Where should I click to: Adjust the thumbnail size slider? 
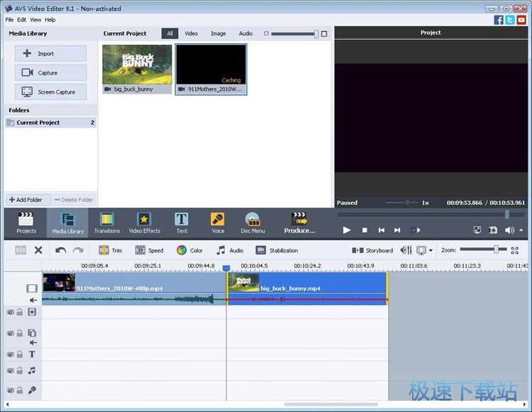(316, 33)
